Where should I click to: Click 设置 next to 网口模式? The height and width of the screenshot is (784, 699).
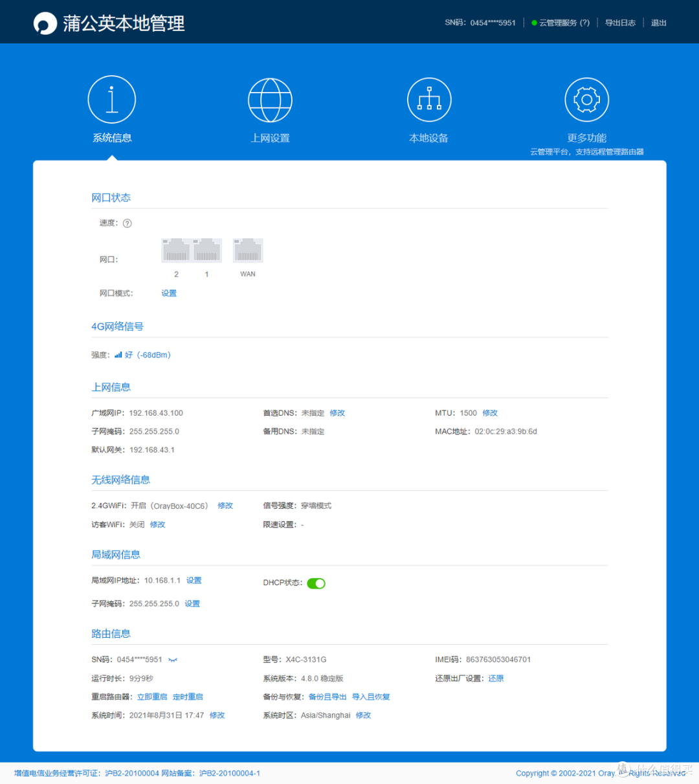[x=169, y=293]
